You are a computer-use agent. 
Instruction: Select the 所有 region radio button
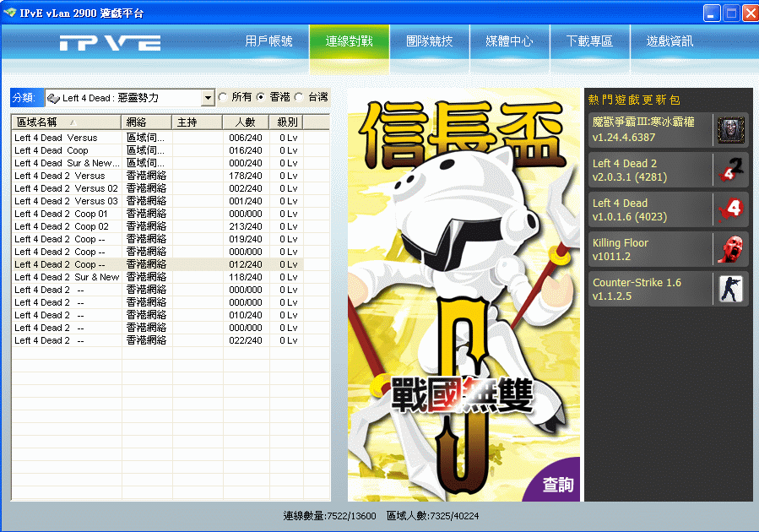[223, 97]
